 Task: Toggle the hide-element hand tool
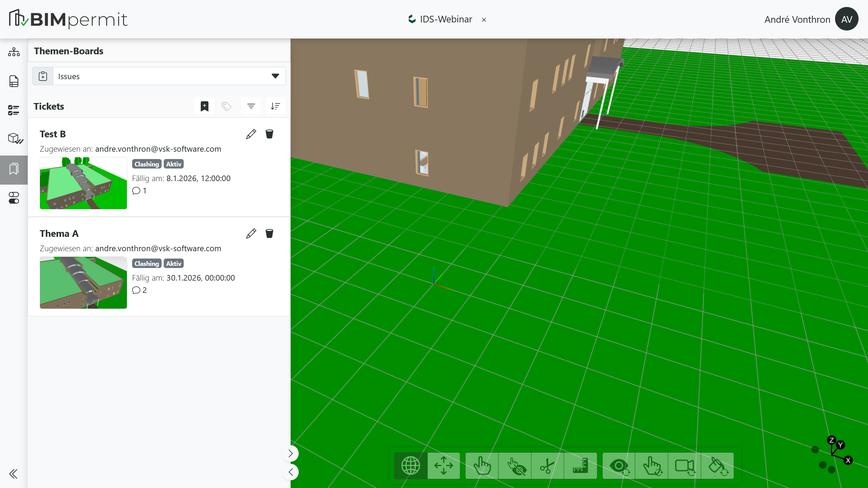[516, 466]
